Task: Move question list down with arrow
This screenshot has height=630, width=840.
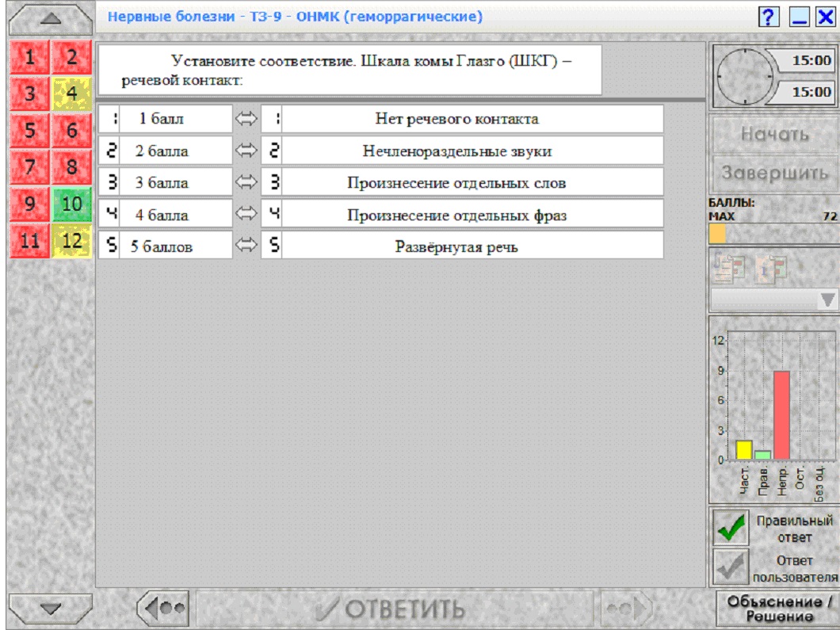Action: coord(51,609)
